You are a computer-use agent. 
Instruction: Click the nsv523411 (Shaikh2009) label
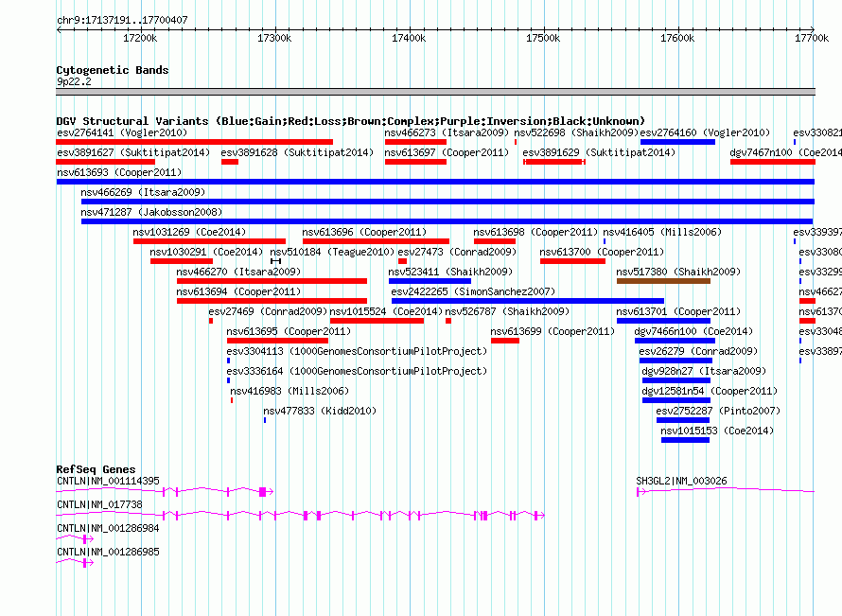pyautogui.click(x=451, y=272)
